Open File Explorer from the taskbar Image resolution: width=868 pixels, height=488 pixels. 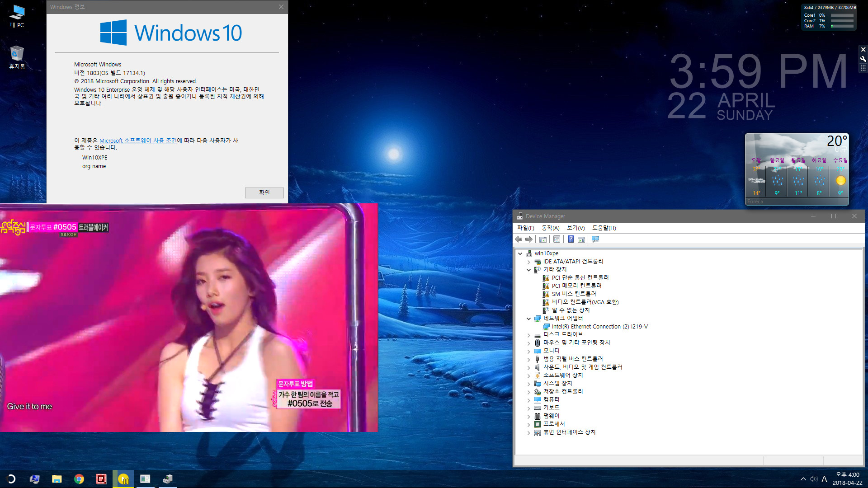(57, 479)
